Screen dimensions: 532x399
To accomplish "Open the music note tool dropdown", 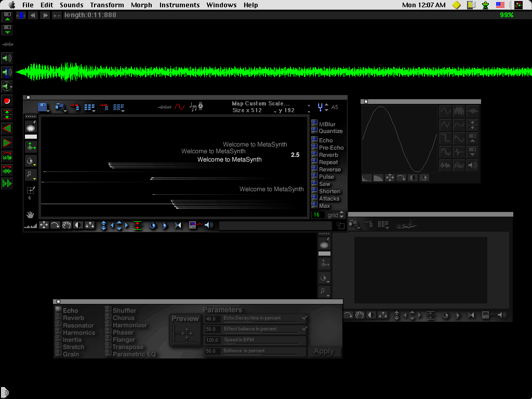I will coord(31,175).
